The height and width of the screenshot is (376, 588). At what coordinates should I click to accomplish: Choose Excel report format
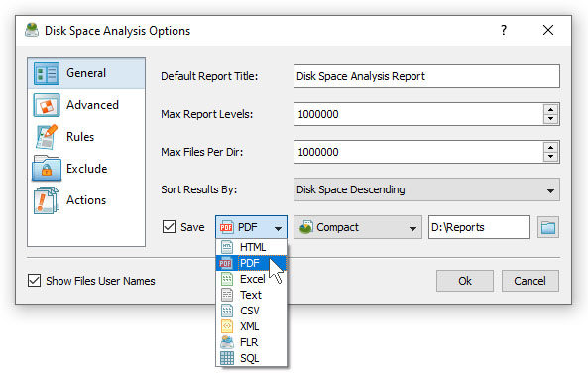(251, 279)
